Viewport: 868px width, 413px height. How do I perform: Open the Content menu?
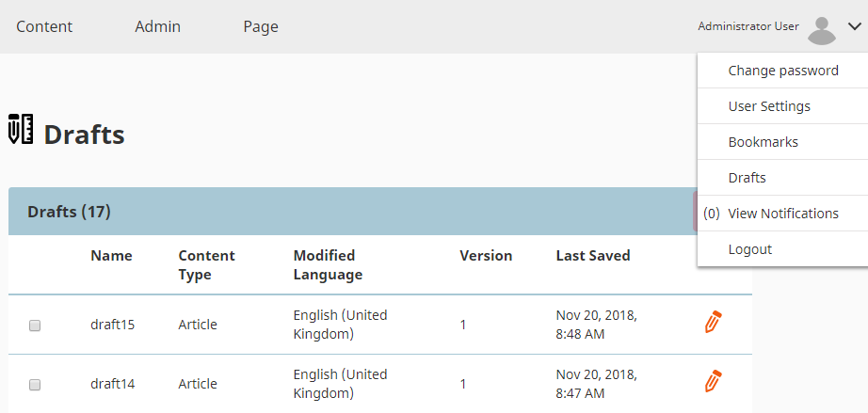coord(44,26)
